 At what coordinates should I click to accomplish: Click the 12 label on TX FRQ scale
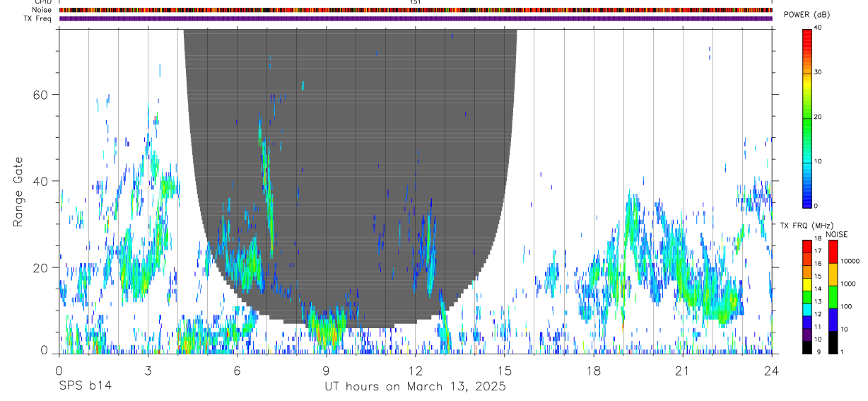pos(817,314)
